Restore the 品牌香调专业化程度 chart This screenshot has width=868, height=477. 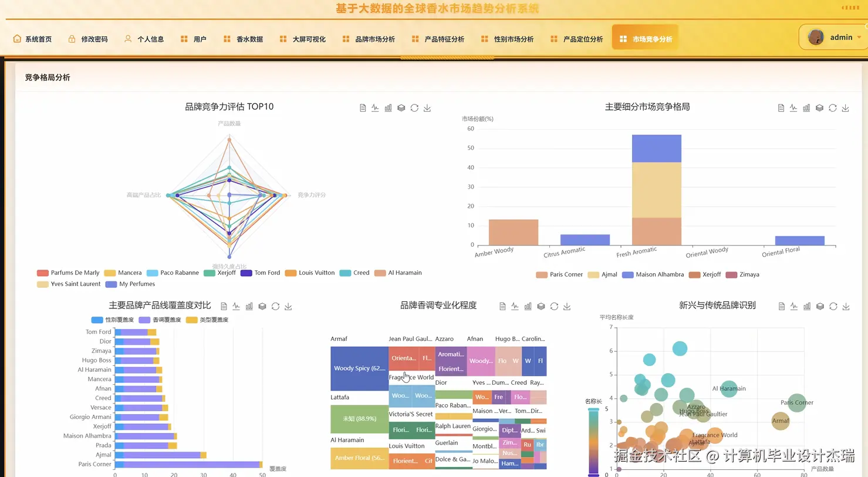553,305
